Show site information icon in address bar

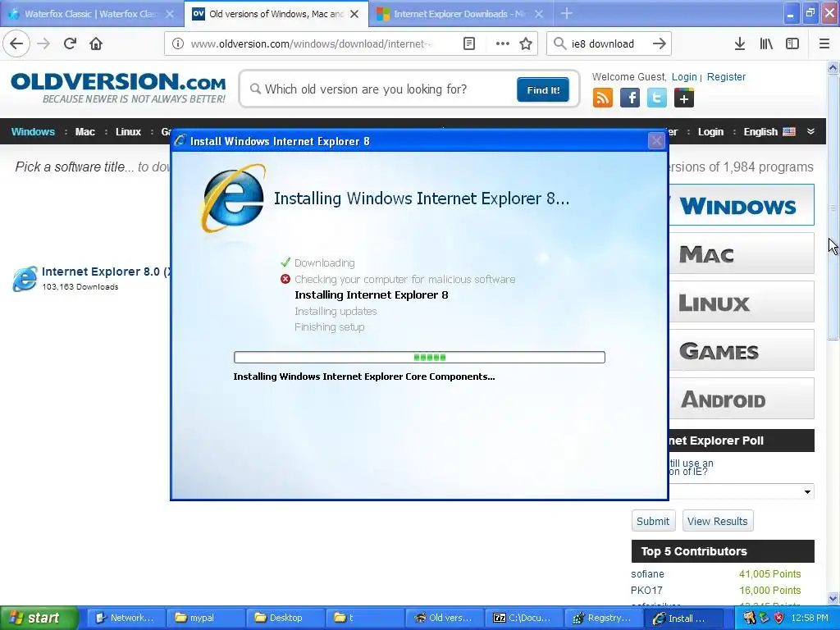[177, 44]
